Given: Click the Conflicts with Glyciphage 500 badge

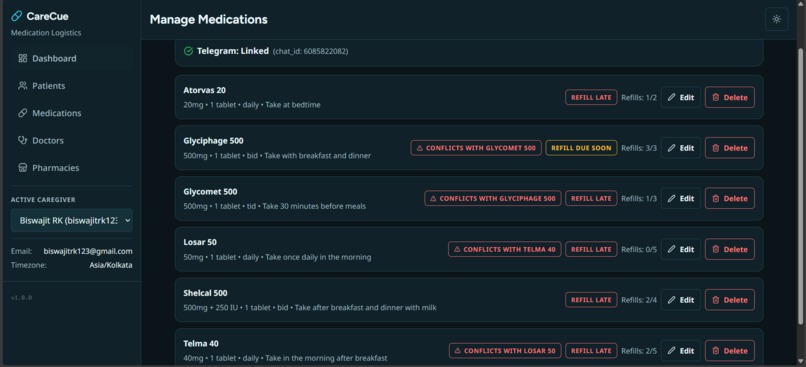Looking at the screenshot, I should click(x=493, y=198).
